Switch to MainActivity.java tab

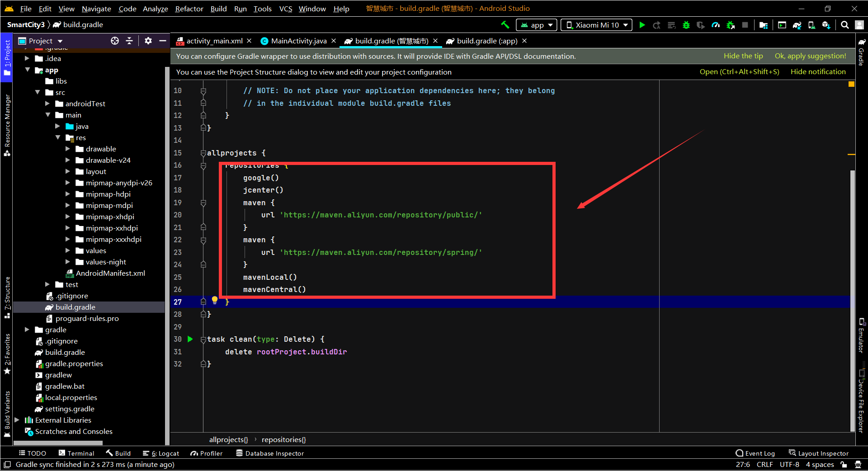click(x=298, y=41)
